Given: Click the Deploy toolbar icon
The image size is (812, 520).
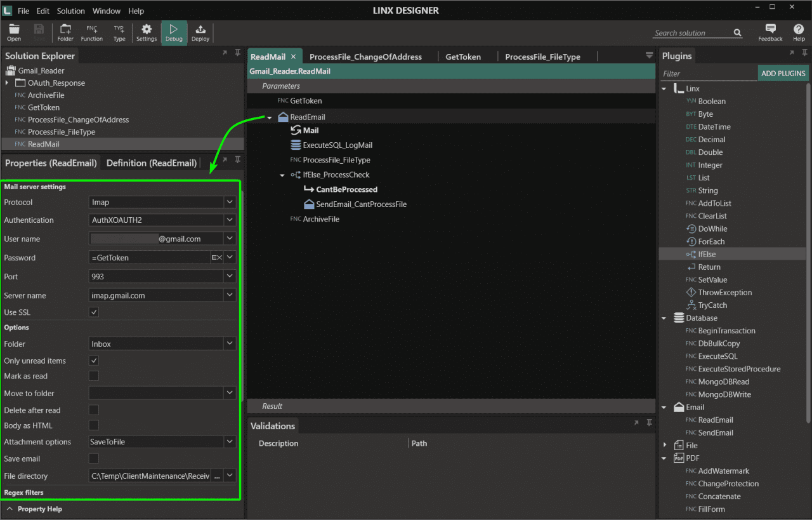Looking at the screenshot, I should [x=200, y=32].
